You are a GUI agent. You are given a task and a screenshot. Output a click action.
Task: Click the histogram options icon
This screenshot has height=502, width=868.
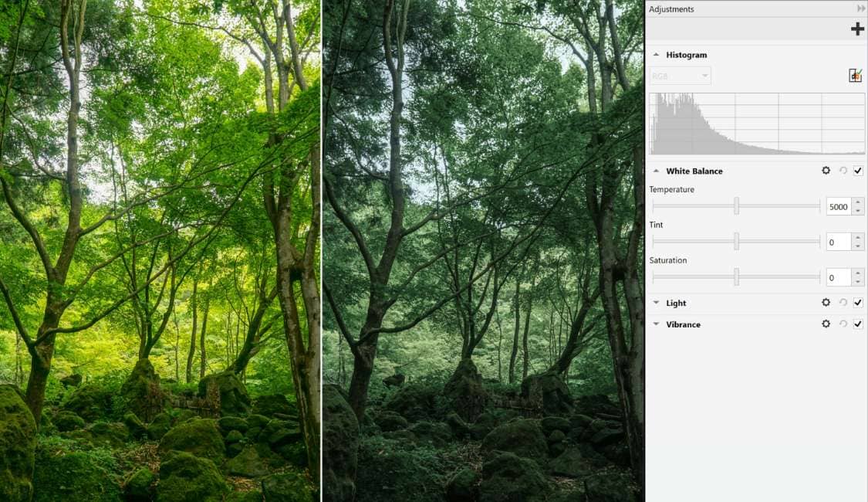pyautogui.click(x=855, y=76)
